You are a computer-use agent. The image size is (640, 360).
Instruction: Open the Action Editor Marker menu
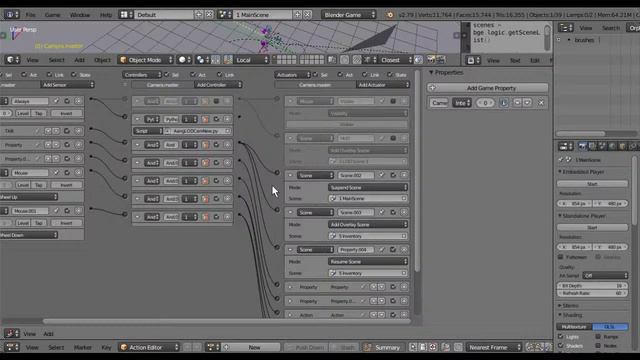pos(82,347)
